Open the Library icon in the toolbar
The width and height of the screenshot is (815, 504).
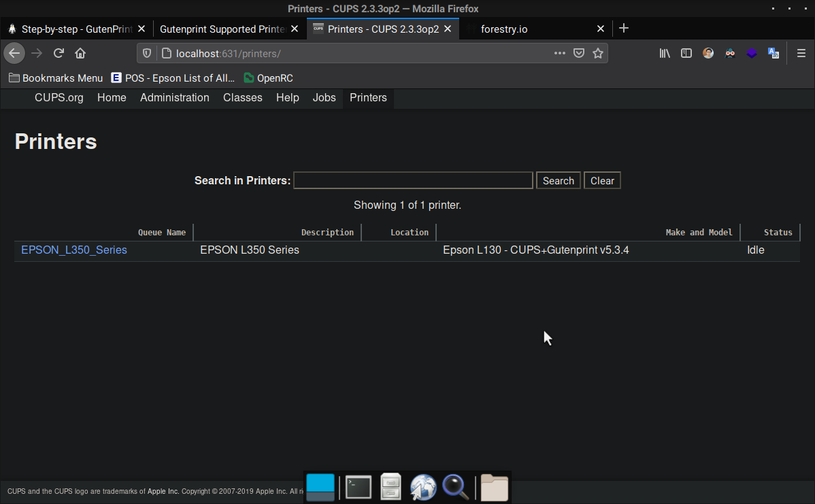coord(665,53)
